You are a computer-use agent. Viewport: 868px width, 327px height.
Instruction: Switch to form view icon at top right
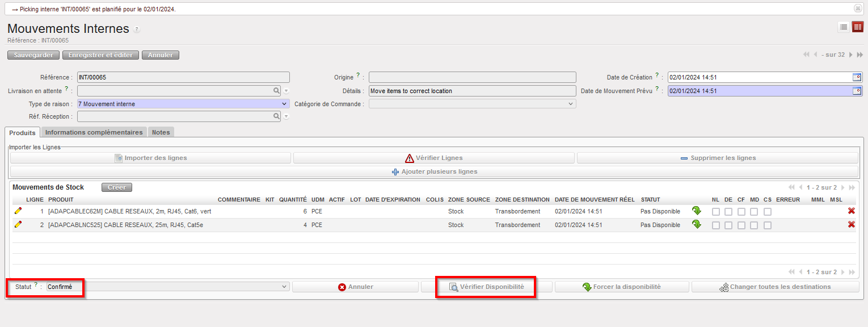coord(857,27)
